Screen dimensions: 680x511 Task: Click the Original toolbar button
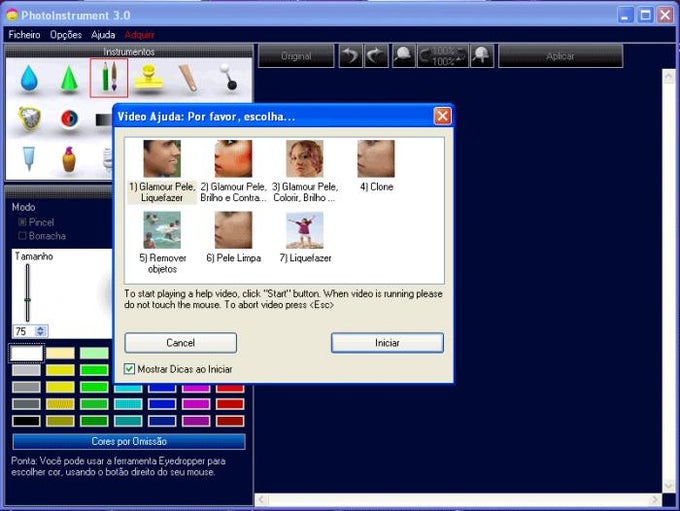click(296, 56)
